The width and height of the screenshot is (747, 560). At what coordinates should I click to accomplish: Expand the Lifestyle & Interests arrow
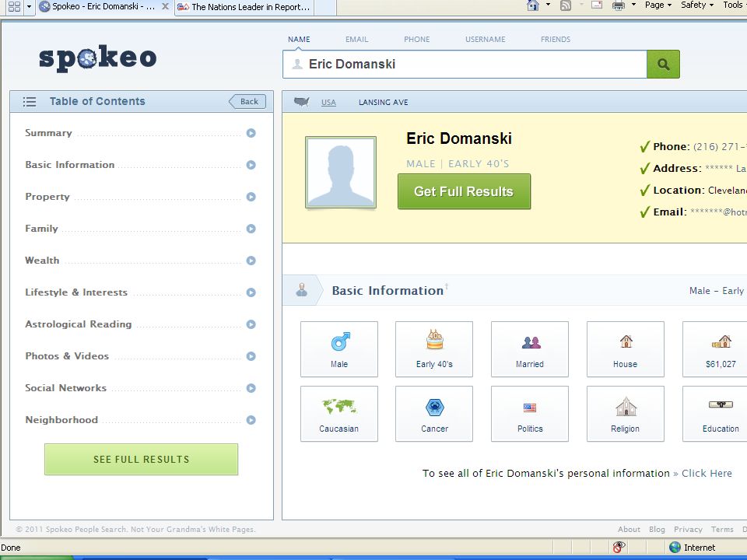(x=251, y=292)
